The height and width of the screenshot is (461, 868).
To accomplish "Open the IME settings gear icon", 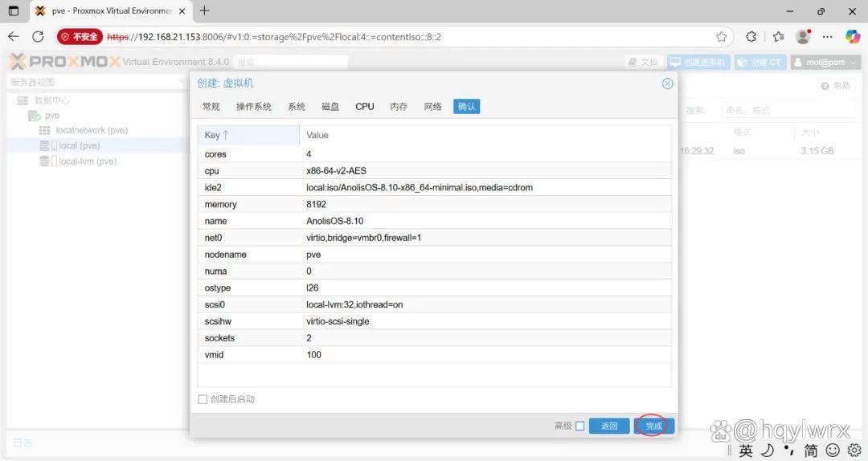I will (x=854, y=451).
